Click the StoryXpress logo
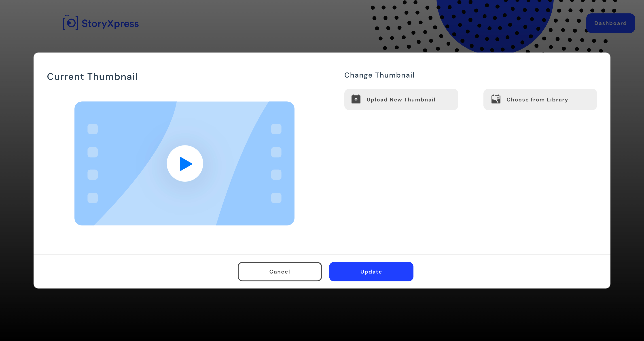This screenshot has height=341, width=644. point(100,23)
